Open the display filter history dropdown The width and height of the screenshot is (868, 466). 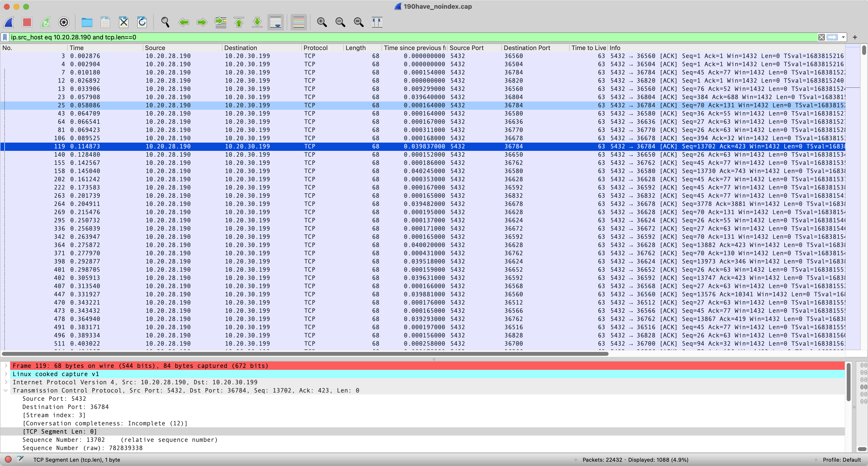(843, 37)
